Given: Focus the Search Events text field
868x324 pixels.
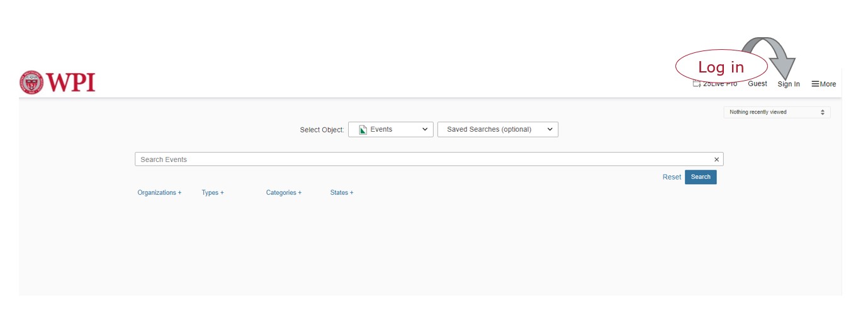Looking at the screenshot, I should 422,159.
